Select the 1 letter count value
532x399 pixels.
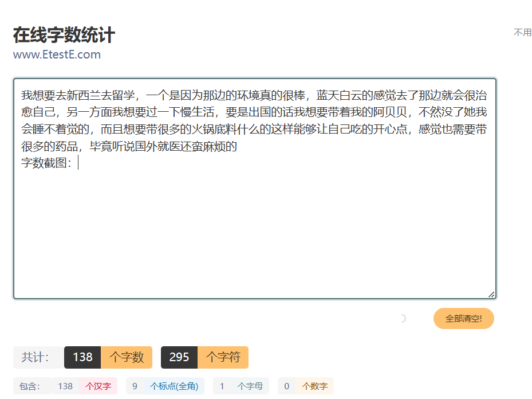tap(222, 386)
